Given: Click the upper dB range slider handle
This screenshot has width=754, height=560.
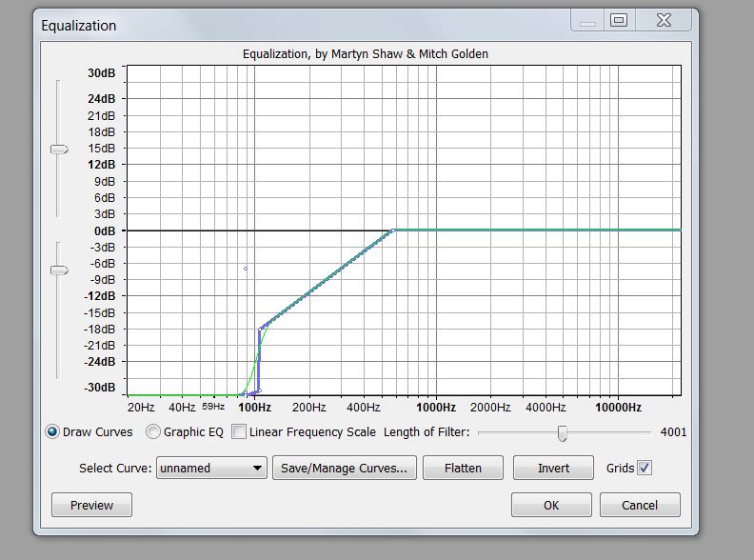Looking at the screenshot, I should 59,150.
